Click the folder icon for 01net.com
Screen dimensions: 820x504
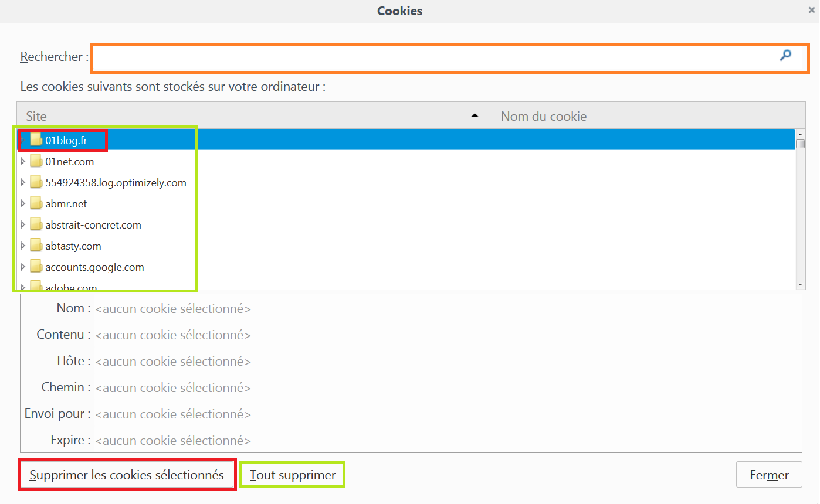coord(36,161)
